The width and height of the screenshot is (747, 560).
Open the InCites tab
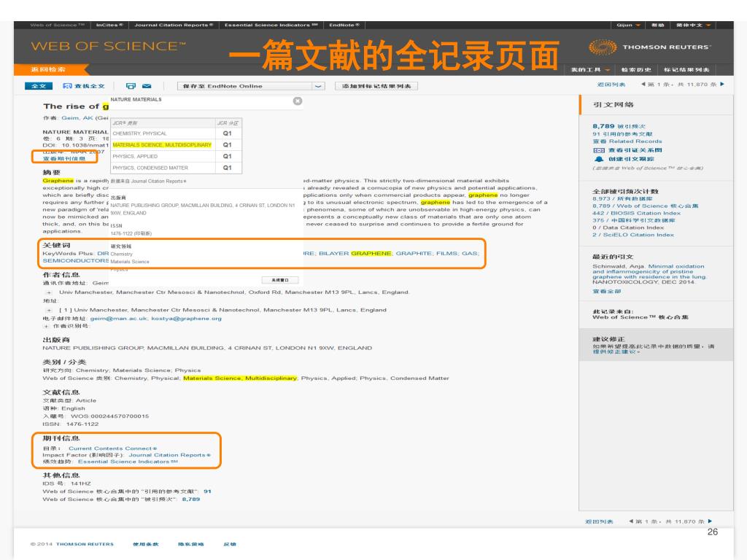(109, 26)
